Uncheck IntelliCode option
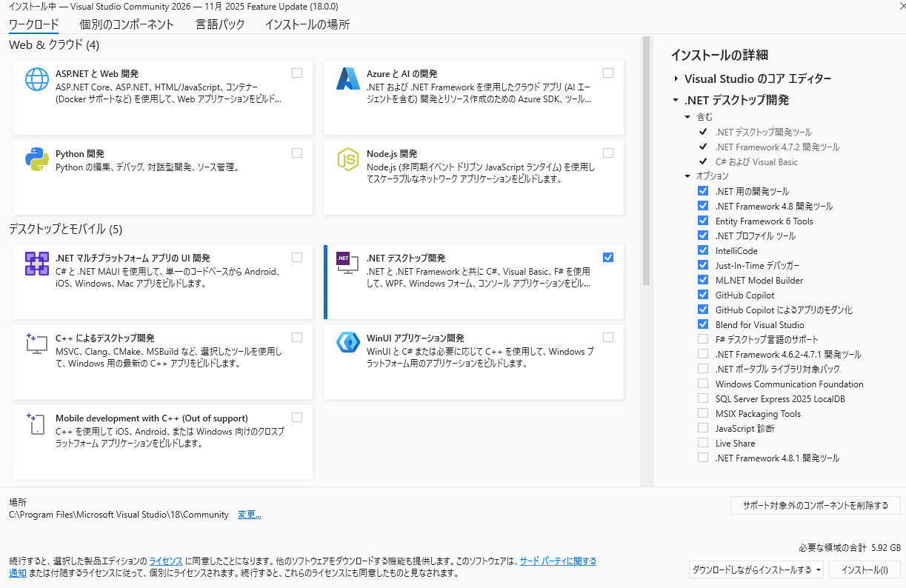This screenshot has width=906, height=588. (703, 250)
